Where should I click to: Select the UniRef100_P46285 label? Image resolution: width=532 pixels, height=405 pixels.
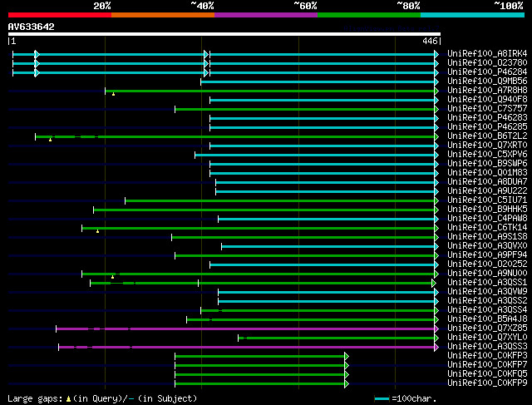coord(487,127)
